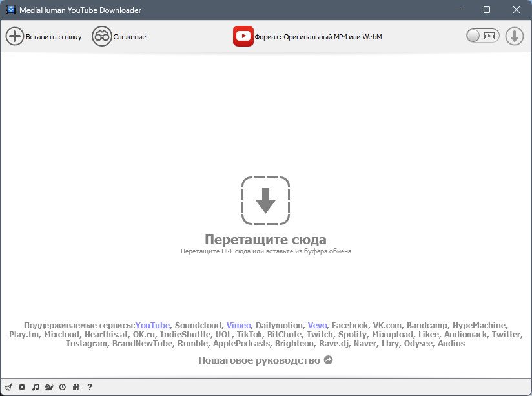Open the Vimeo link
The height and width of the screenshot is (396, 532).
pos(238,326)
